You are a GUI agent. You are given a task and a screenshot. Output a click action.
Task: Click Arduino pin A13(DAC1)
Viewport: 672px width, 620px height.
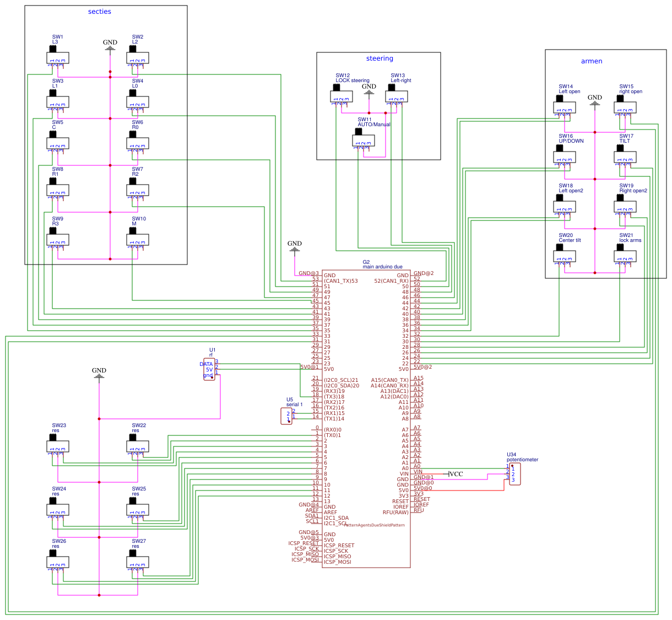tap(394, 391)
